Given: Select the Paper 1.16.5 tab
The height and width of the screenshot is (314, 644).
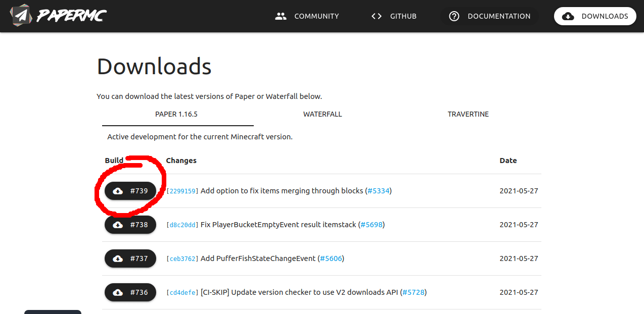Looking at the screenshot, I should [x=176, y=114].
